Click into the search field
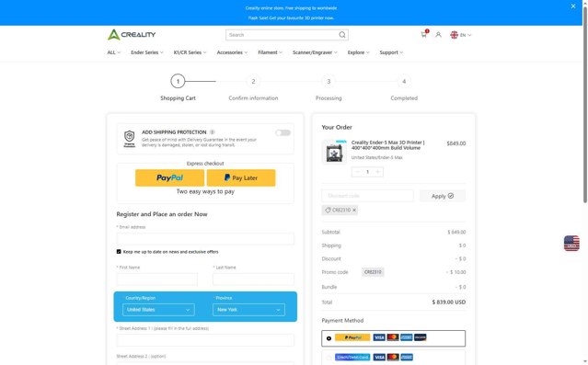 (282, 35)
